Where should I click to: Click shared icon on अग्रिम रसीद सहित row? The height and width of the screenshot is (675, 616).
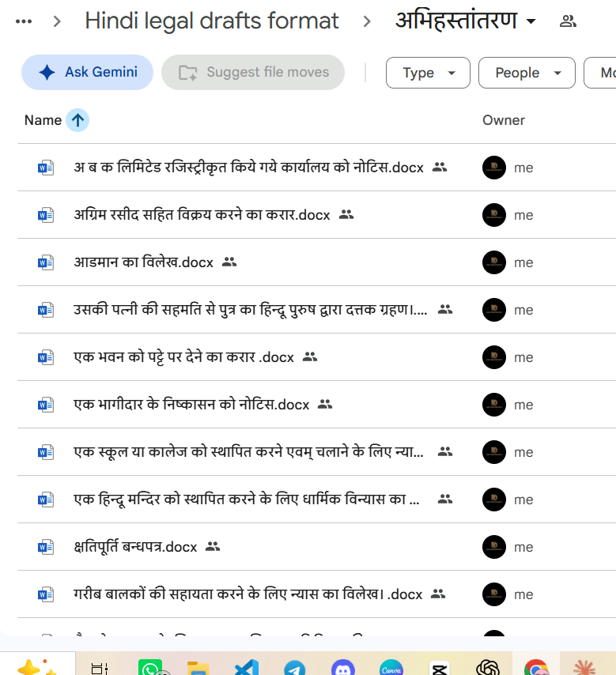pos(346,214)
